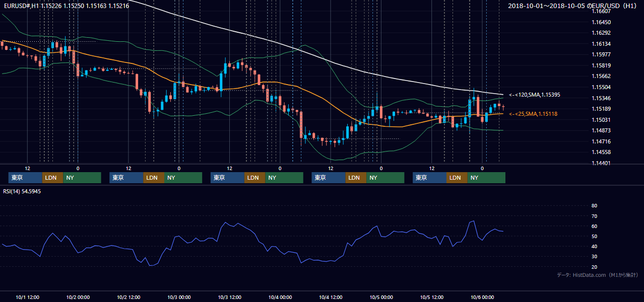Select the LDN session block for 10/3
Screen dimensions: 644x302
coord(254,178)
